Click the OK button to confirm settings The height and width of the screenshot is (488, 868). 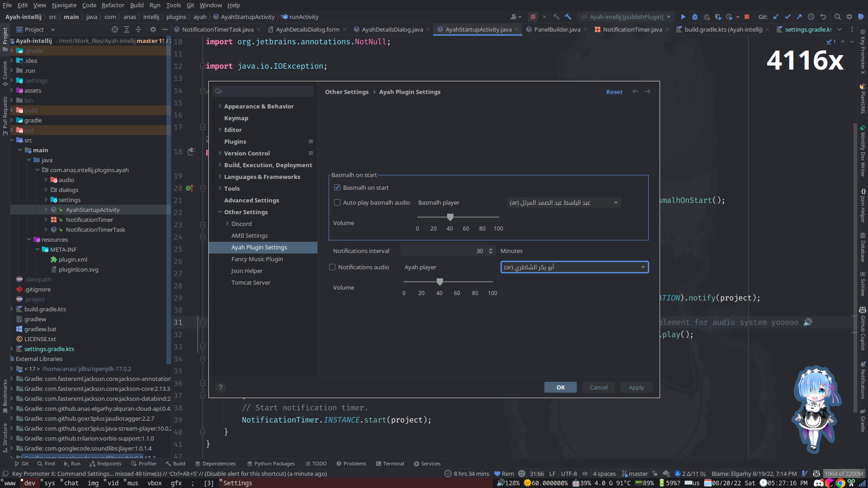point(561,387)
